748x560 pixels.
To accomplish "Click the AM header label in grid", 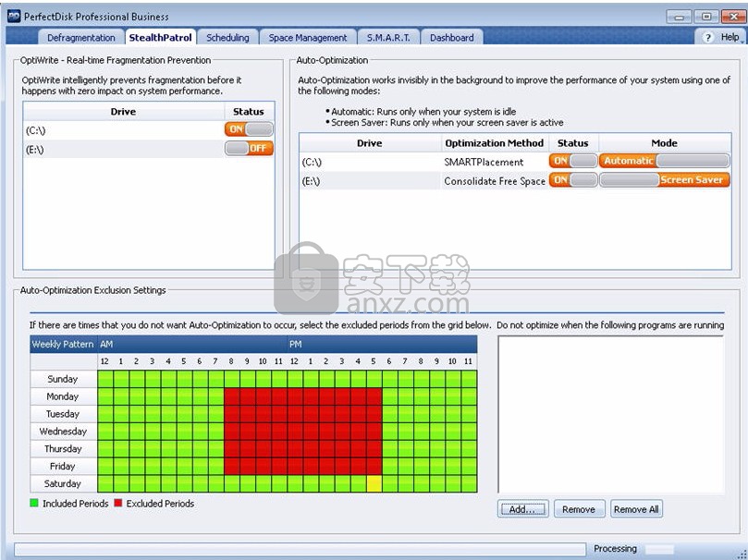I will 106,344.
